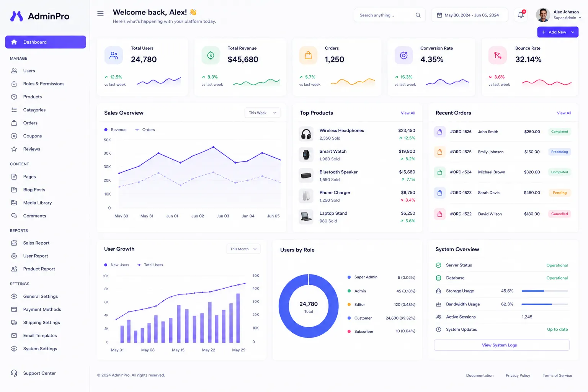
Task: Click the AdminPro logo
Action: 39,16
